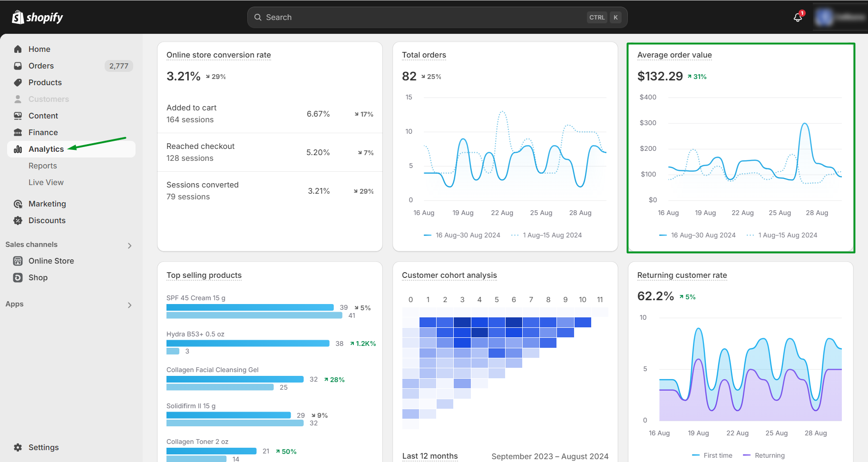Click Total orders 1 Aug–15 Aug legend
The width and height of the screenshot is (868, 462).
pyautogui.click(x=546, y=235)
